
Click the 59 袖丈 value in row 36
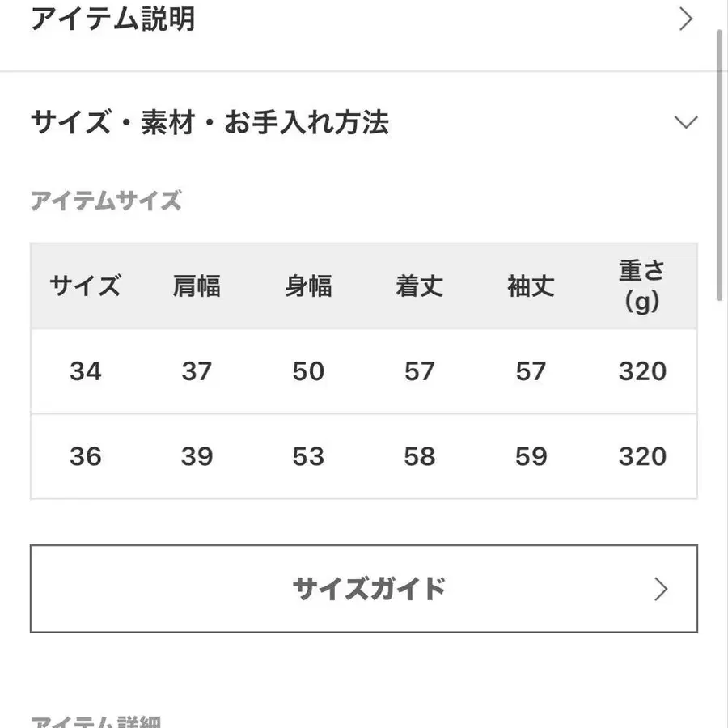coord(531,456)
